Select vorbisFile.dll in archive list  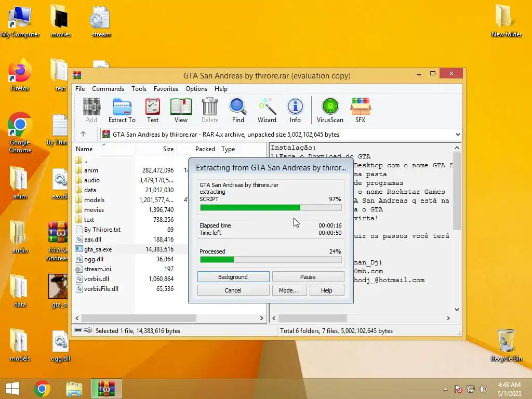click(101, 288)
